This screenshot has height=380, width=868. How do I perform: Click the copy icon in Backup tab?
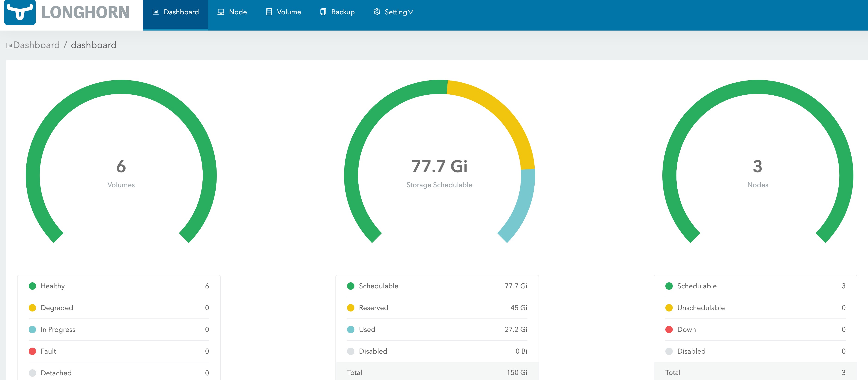tap(323, 12)
